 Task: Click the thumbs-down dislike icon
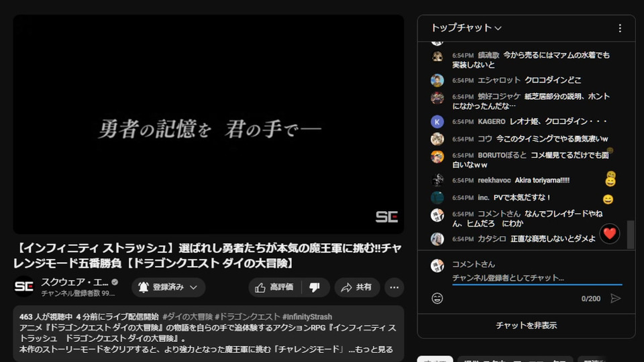point(315,288)
